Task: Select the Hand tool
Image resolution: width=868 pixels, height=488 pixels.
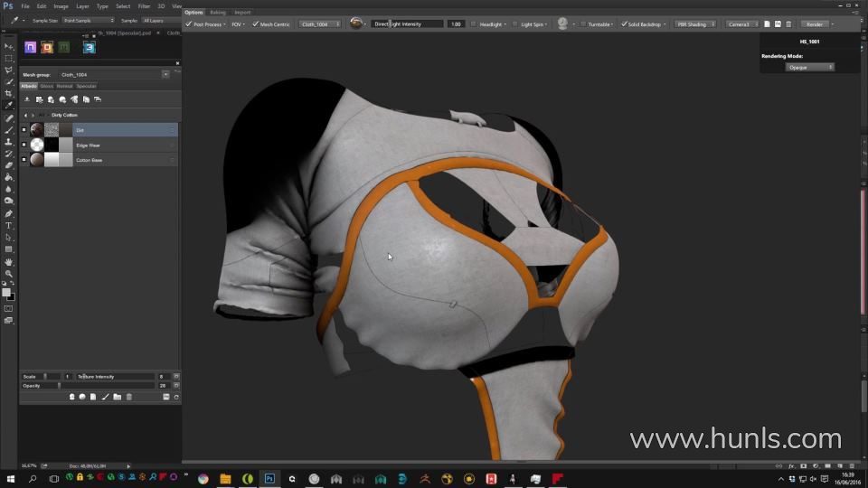Action: (8, 262)
